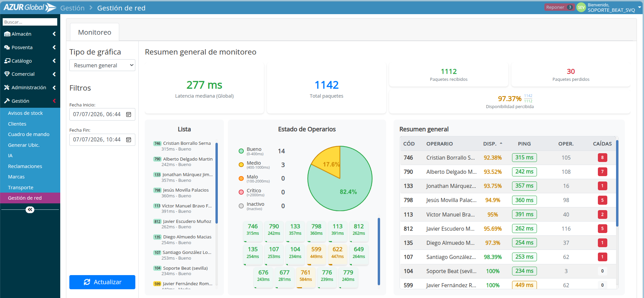Click the Administración tools icon
Image resolution: width=644 pixels, height=298 pixels.
coord(7,88)
